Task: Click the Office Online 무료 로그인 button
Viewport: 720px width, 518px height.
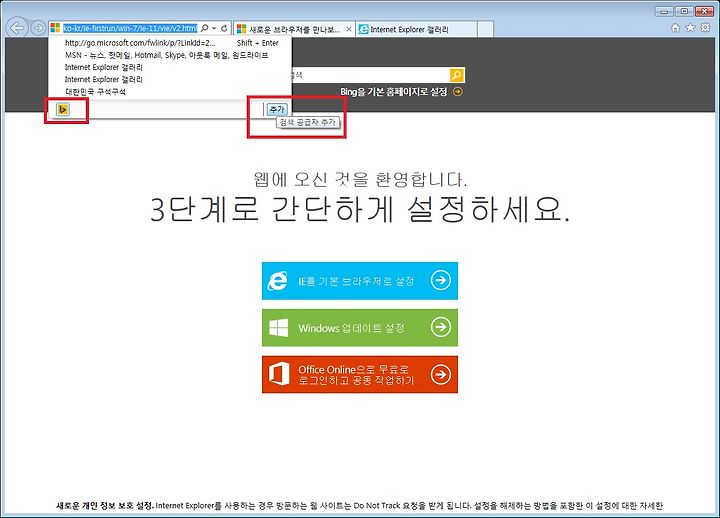Action: [x=360, y=374]
